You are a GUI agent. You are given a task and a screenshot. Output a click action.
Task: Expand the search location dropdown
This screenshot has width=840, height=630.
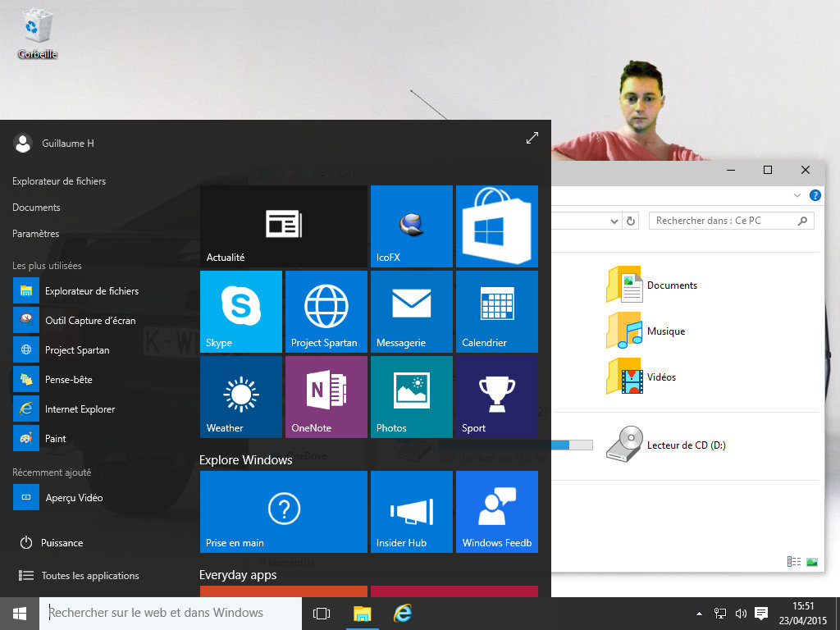[614, 220]
